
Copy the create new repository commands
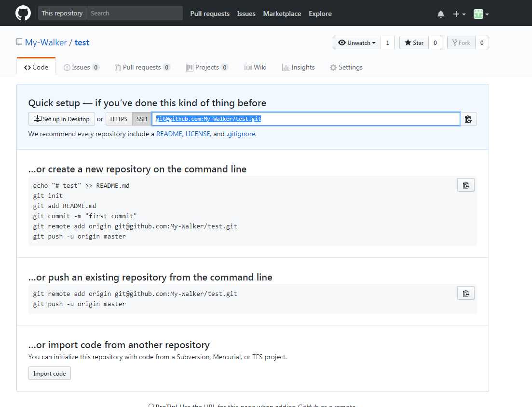[466, 185]
